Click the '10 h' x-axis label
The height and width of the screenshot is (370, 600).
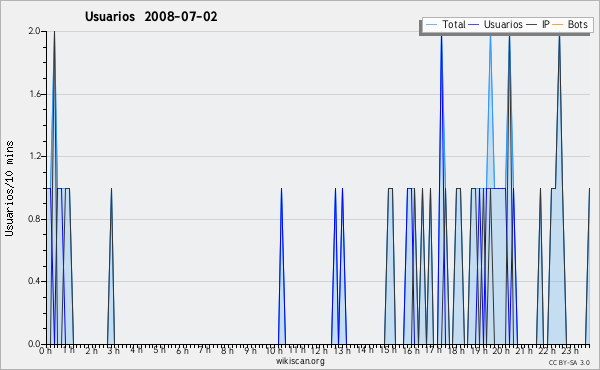(x=274, y=350)
